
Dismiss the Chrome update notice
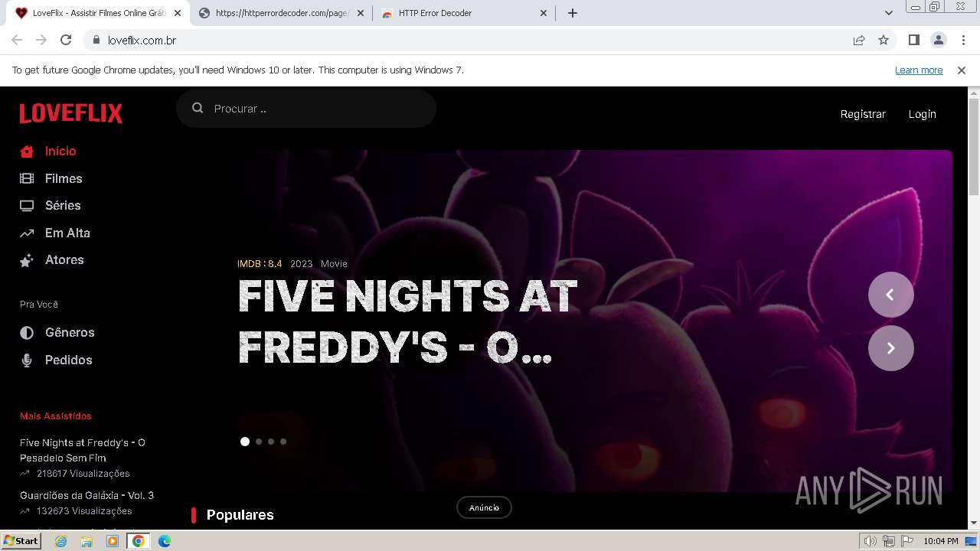(x=962, y=70)
